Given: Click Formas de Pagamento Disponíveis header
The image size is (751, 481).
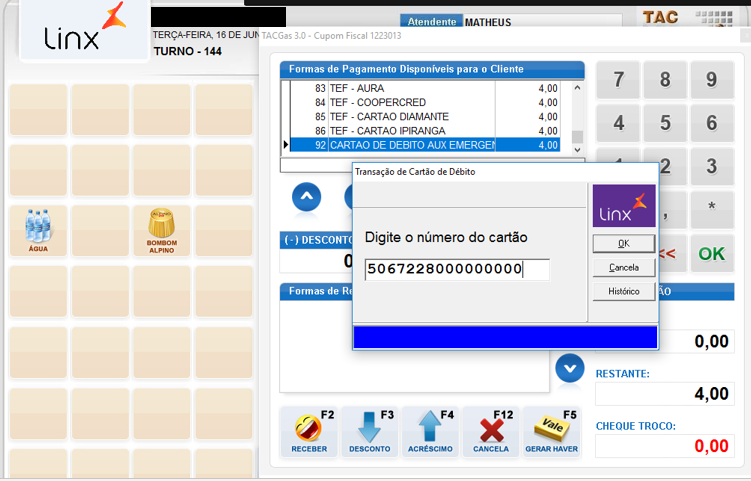Looking at the screenshot, I should coord(432,69).
